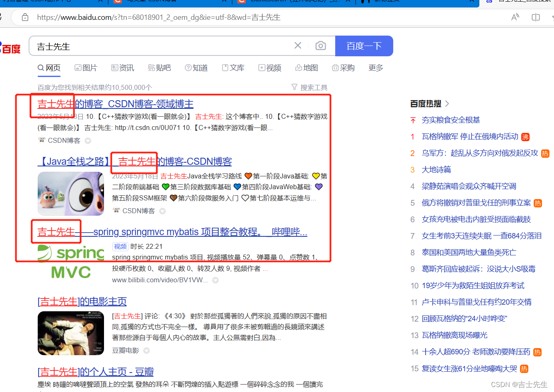
Task: Open [吉士先生]的电影主页 result
Action: (82, 301)
